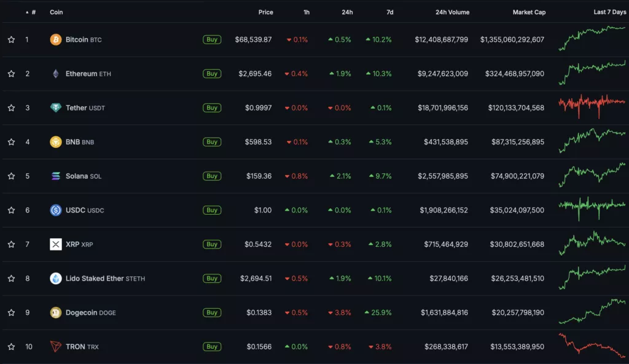
Task: Buy Ethereum using its Buy button
Action: 212,74
